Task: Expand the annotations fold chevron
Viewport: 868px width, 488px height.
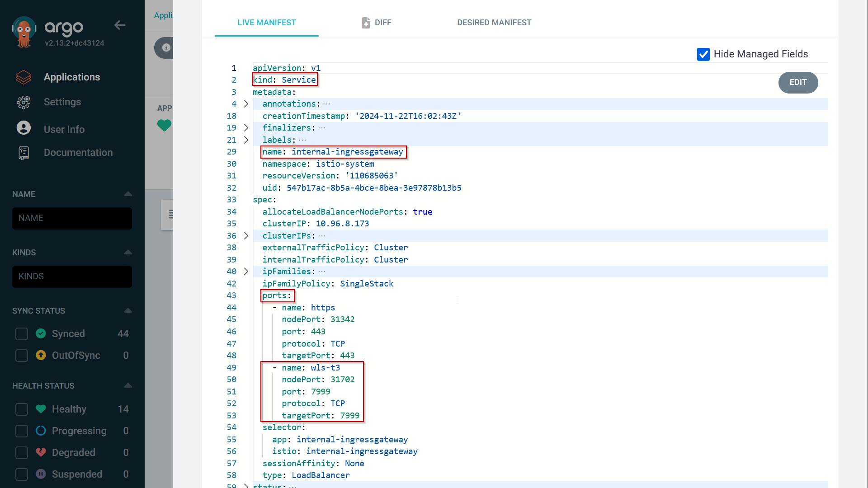Action: (x=246, y=104)
